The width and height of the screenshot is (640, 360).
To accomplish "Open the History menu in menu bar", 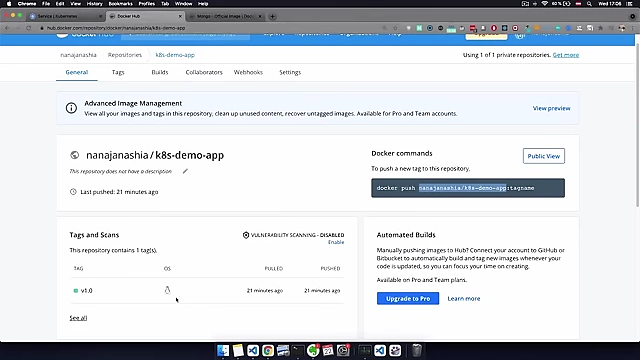I will [x=95, y=4].
